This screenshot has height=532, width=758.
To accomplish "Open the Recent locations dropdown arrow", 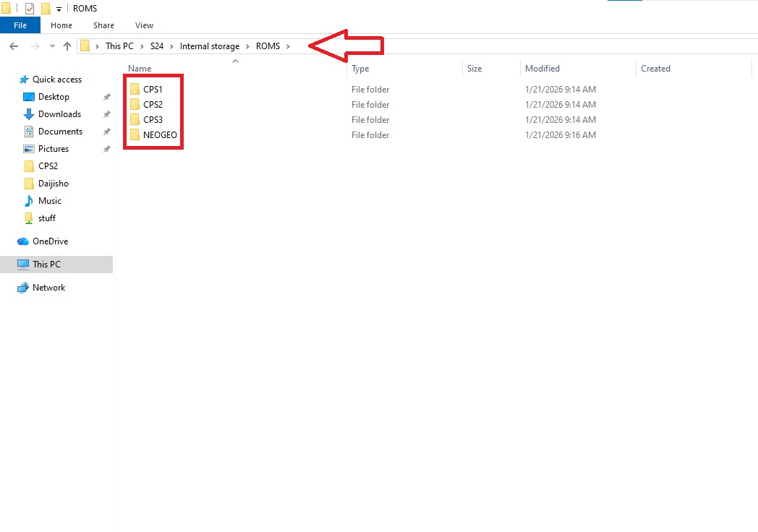I will click(52, 46).
